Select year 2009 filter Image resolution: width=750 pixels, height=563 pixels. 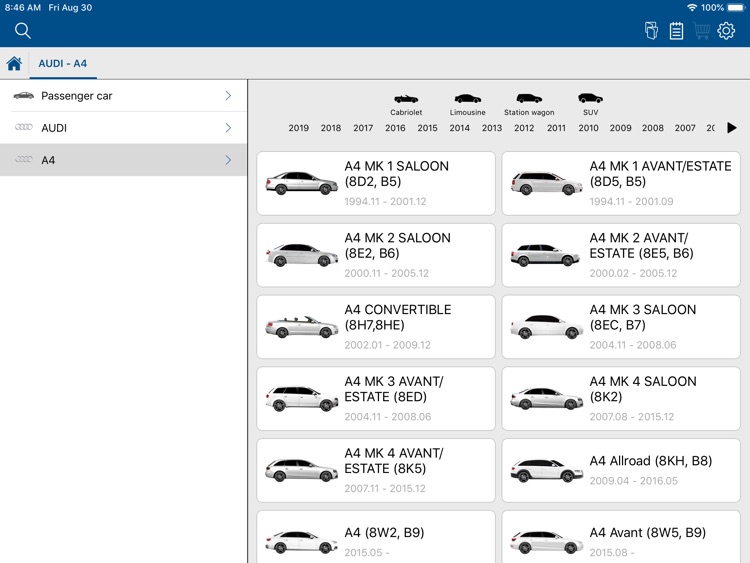620,128
